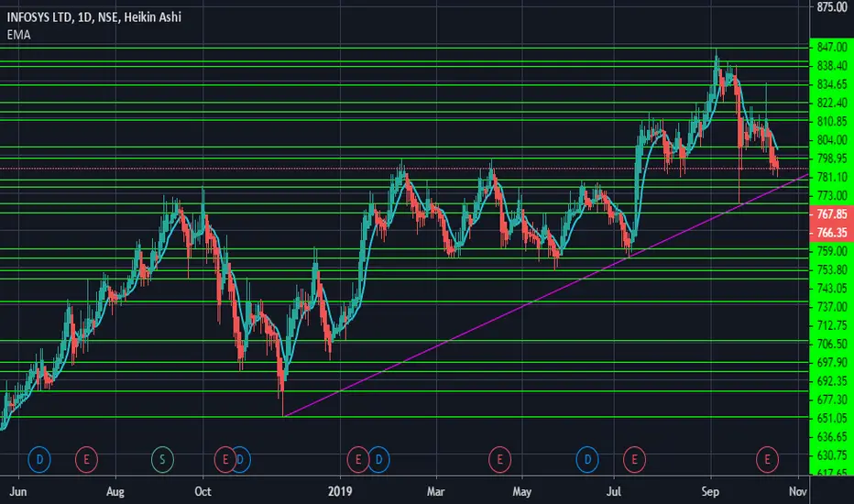Click the 753.80 price axis label
Viewport: 854px width, 504px height.
point(832,269)
